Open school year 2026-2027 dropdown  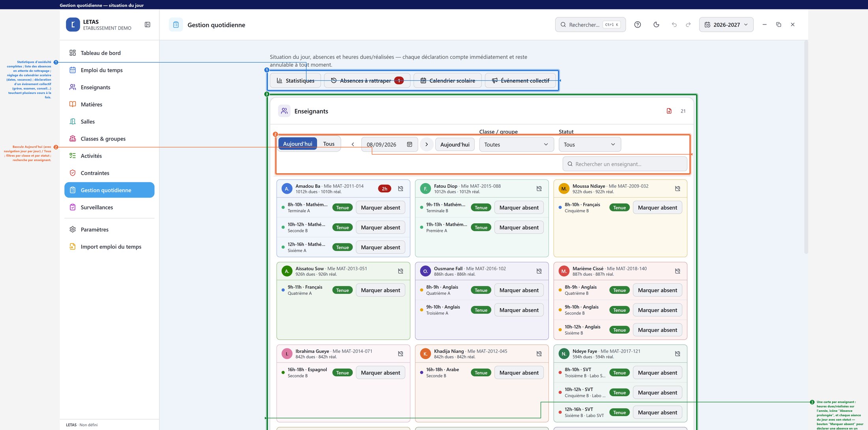[726, 24]
